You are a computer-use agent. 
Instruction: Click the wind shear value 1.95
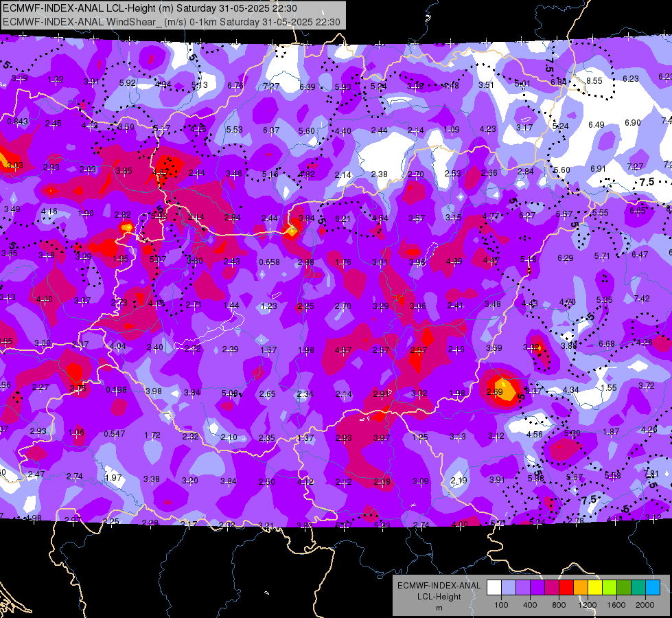(121, 259)
